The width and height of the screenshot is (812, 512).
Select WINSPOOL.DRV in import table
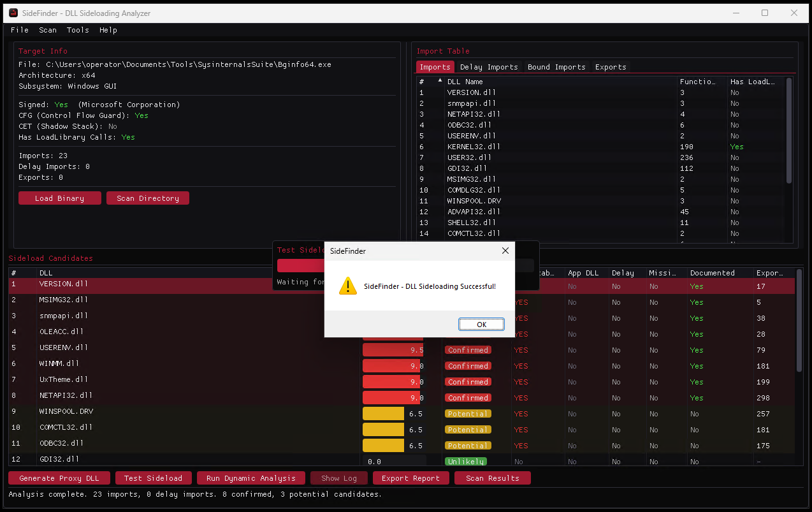click(602, 201)
